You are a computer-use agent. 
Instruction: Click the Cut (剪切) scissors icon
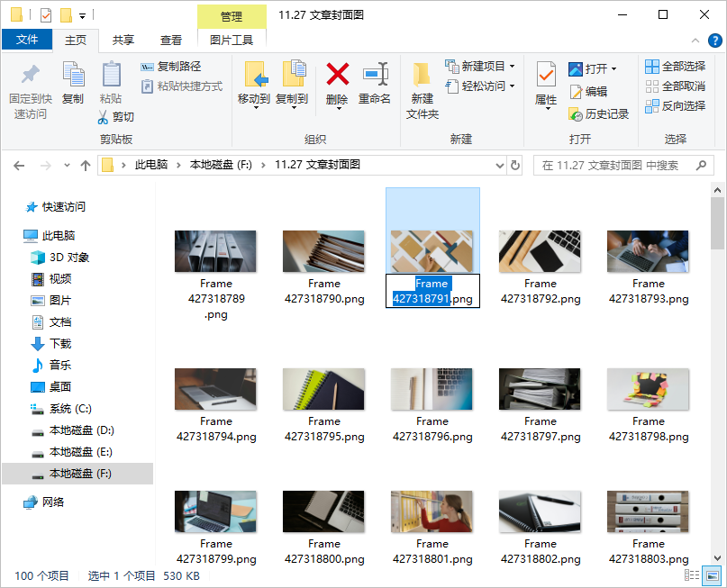click(103, 117)
